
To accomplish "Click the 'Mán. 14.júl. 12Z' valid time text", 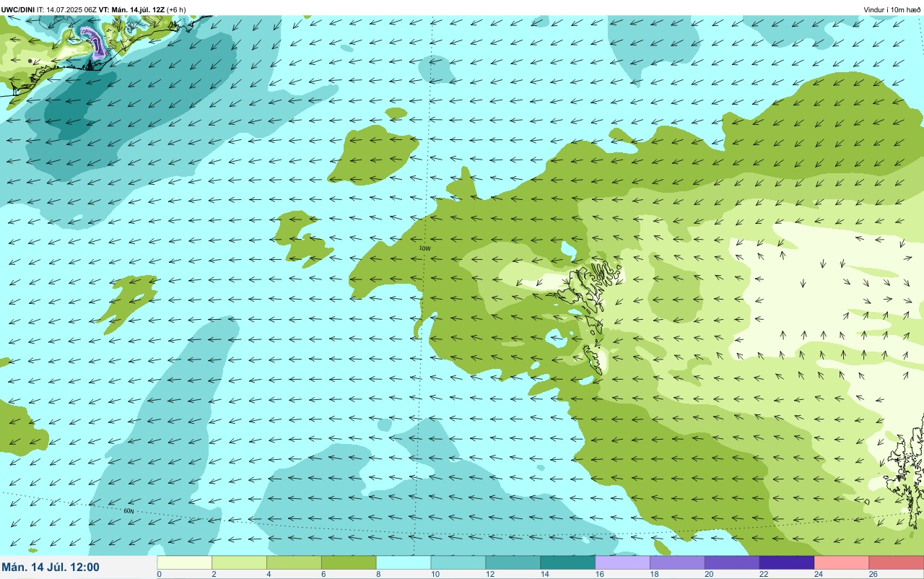I will click(x=139, y=9).
